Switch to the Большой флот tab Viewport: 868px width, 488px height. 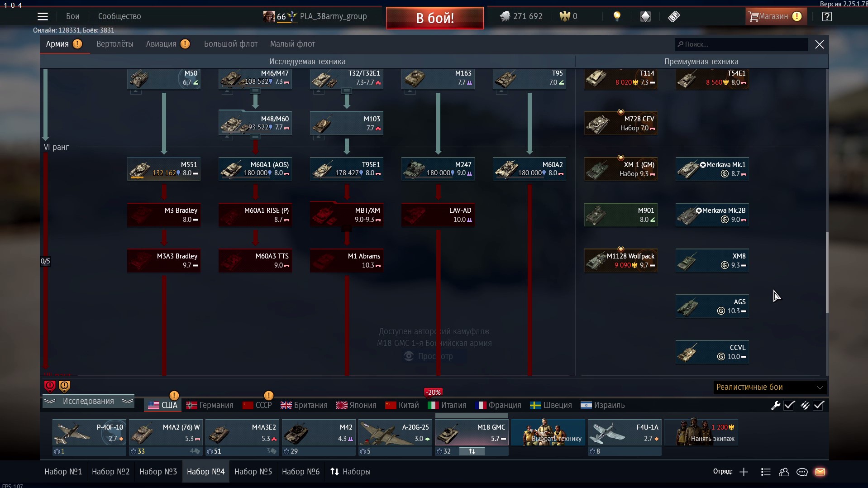tap(231, 44)
